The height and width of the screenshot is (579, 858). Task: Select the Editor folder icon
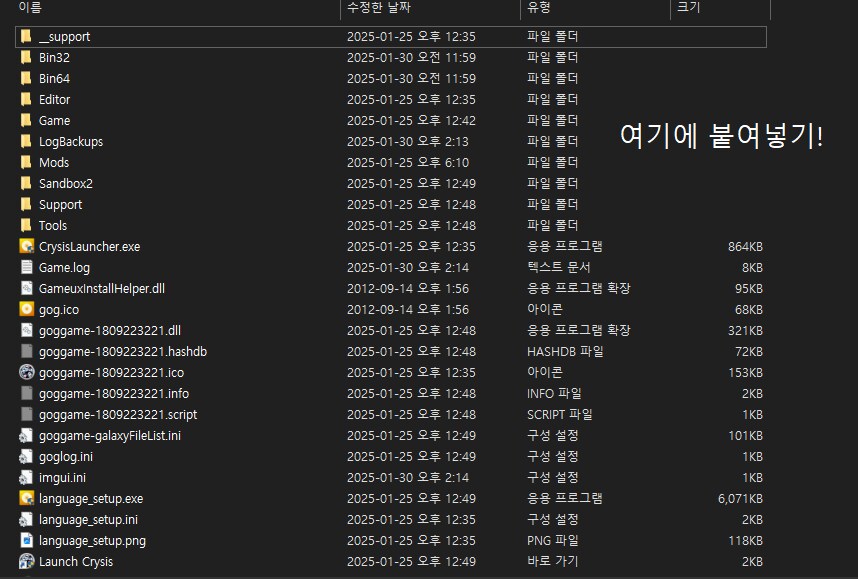click(26, 99)
